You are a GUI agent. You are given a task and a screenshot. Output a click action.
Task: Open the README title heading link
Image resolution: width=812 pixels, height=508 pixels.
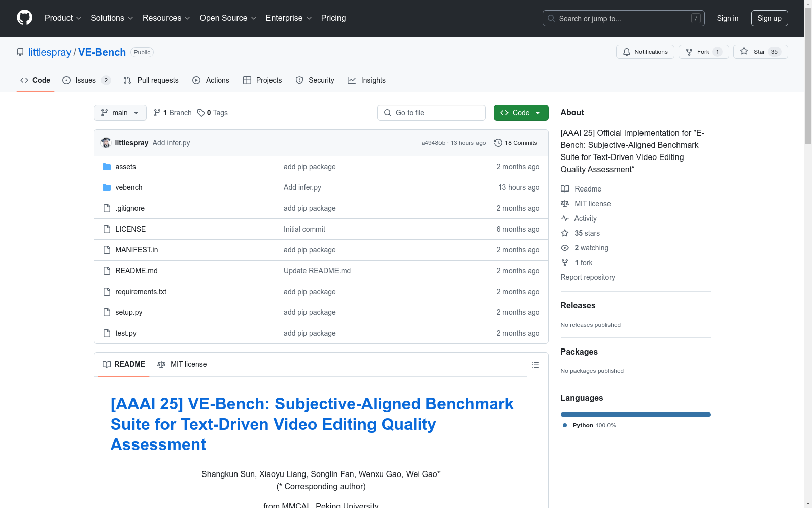coord(312,424)
